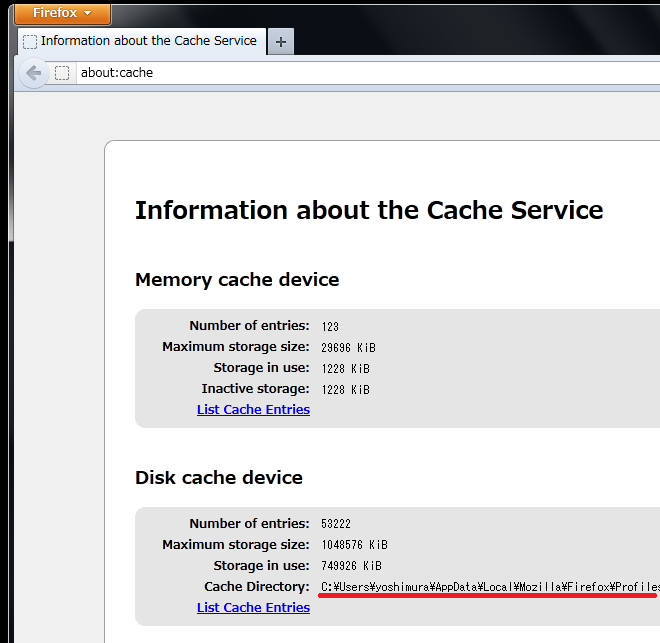660x643 pixels.
Task: Click the 29696 KiB maximum storage value
Action: point(349,348)
